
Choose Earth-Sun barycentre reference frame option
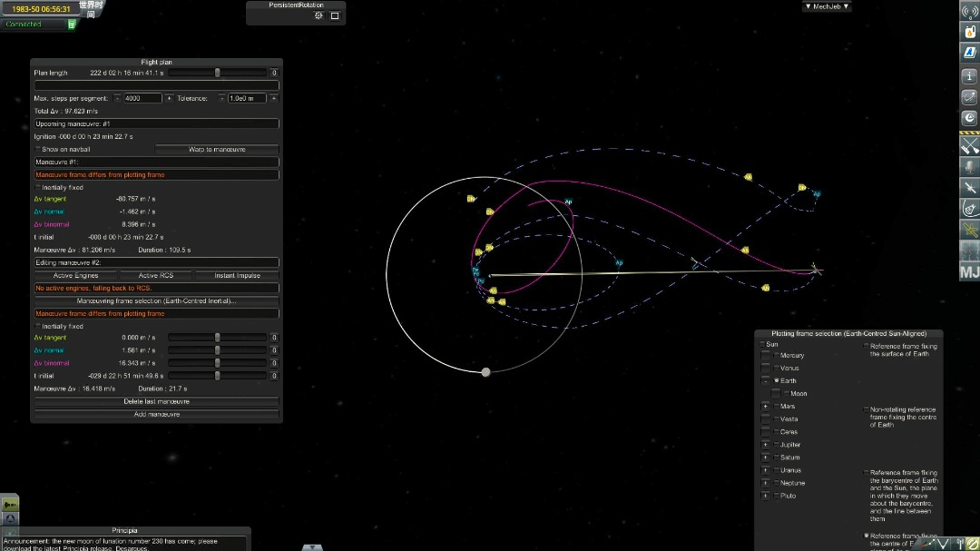867,473
